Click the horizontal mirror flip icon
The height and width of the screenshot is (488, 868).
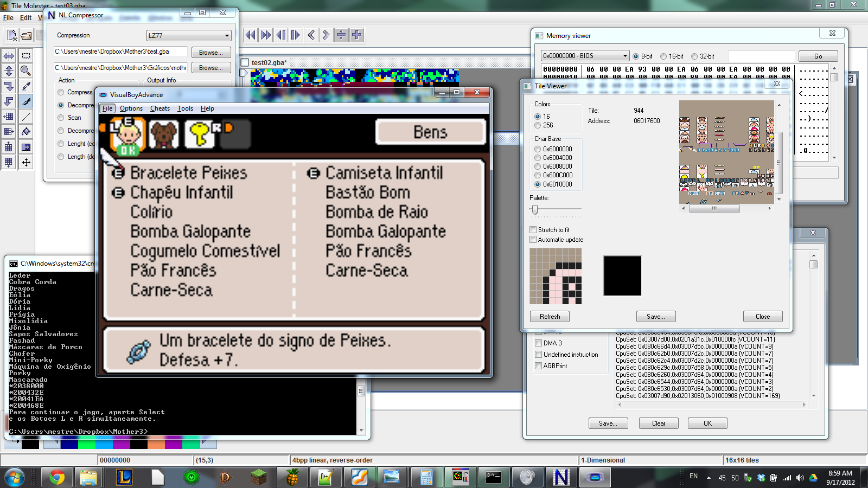(9, 56)
